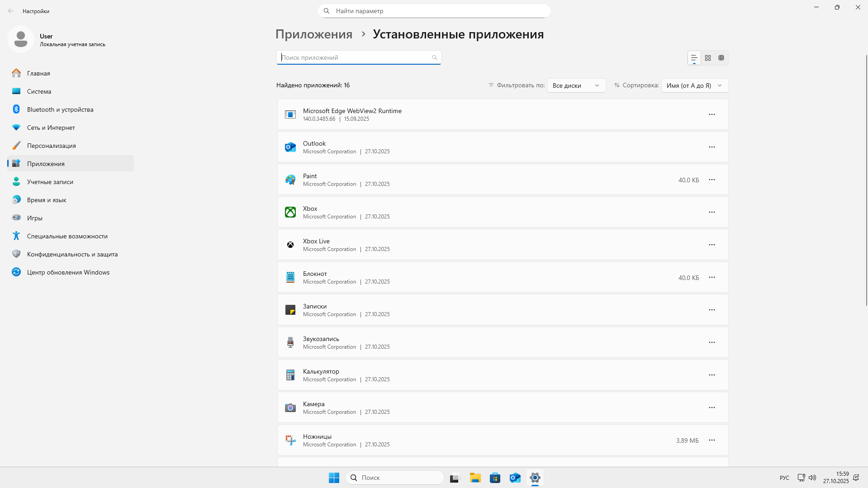
Task: Click the «Приложения» breadcrumb link
Action: coord(314,34)
